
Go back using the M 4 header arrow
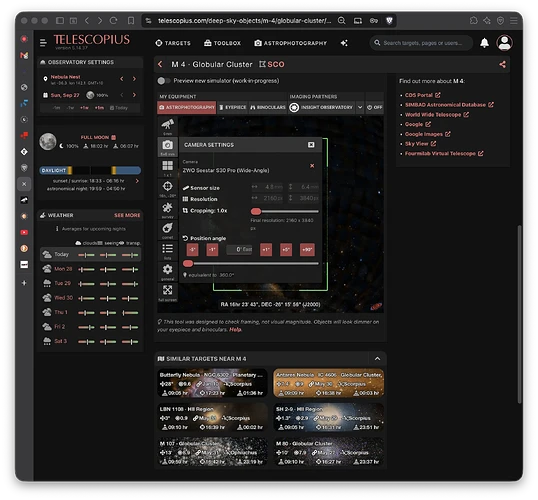(x=160, y=64)
